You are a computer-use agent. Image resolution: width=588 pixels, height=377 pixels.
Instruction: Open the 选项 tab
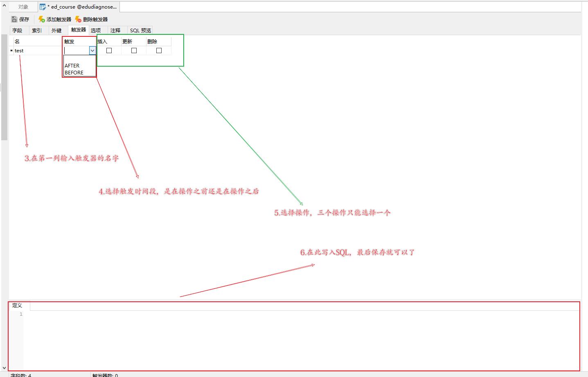pos(96,30)
